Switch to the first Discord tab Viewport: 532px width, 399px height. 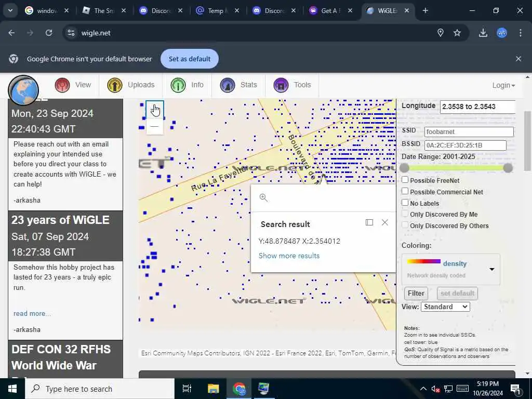click(x=161, y=10)
